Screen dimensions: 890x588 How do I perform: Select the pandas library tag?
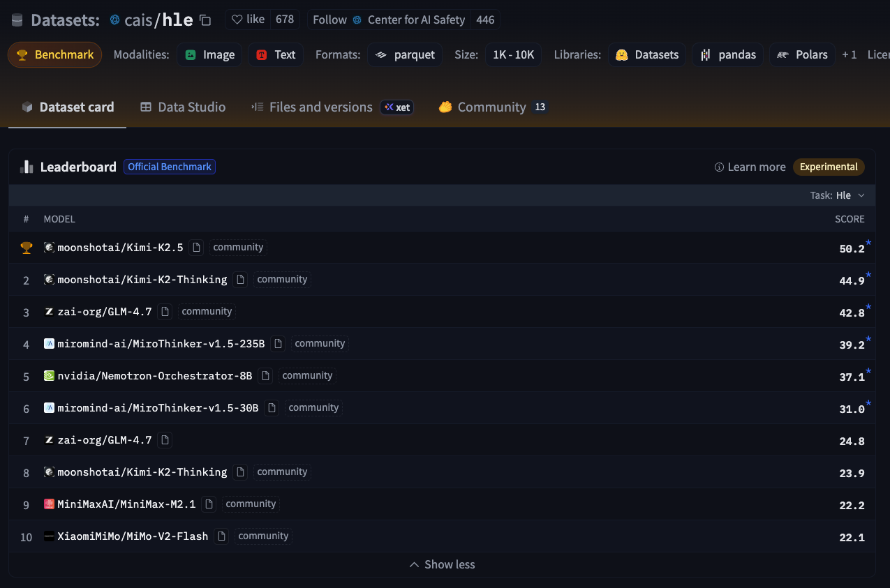point(728,54)
